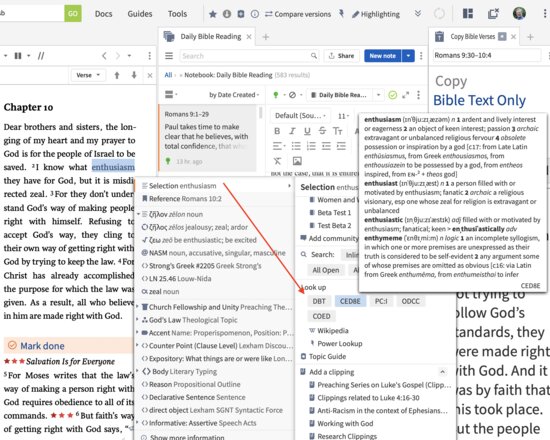Open the font size 11 dropdown
Screen dimensions: 550x440
pyautogui.click(x=344, y=116)
